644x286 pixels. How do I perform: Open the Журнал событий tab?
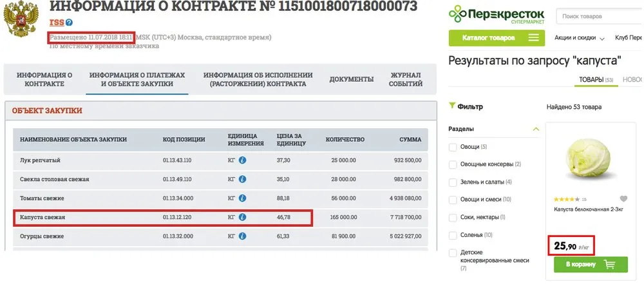coord(406,80)
